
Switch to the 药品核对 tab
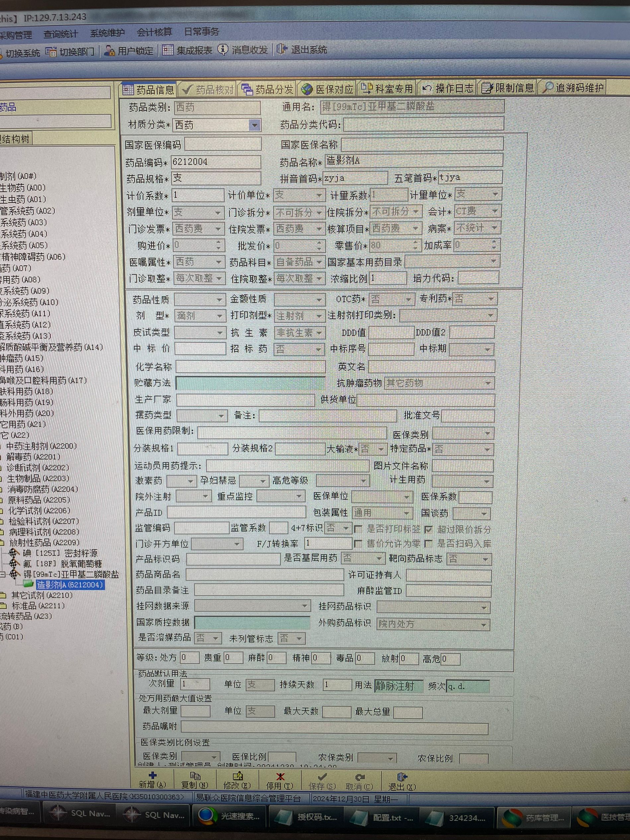(x=207, y=90)
